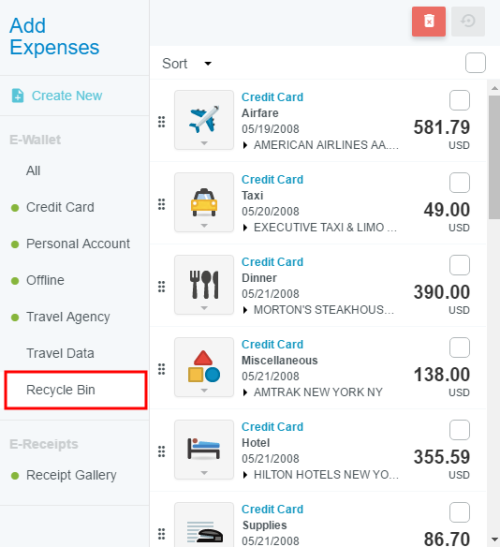Click the Supplies stapler expense icon
The width and height of the screenshot is (500, 547).
pos(204,525)
